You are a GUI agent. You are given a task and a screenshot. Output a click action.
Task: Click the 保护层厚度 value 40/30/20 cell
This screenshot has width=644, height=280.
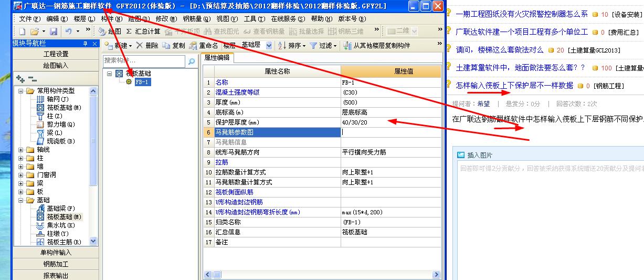click(391, 122)
